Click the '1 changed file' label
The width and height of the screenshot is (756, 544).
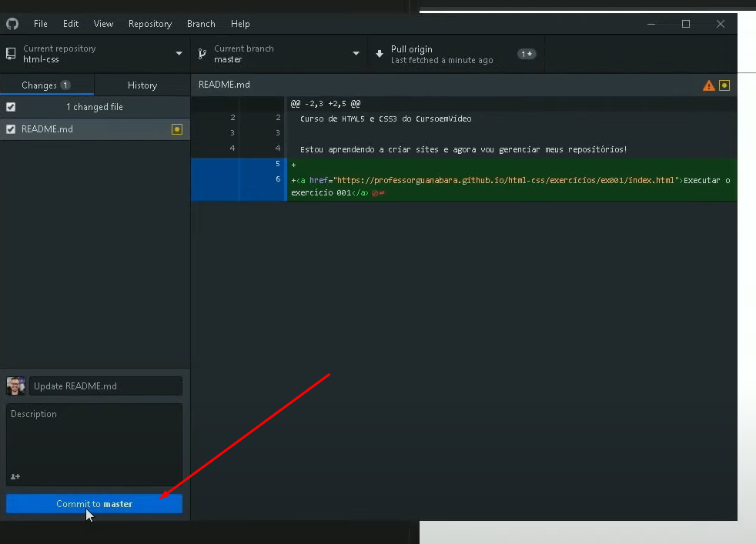[x=95, y=107]
